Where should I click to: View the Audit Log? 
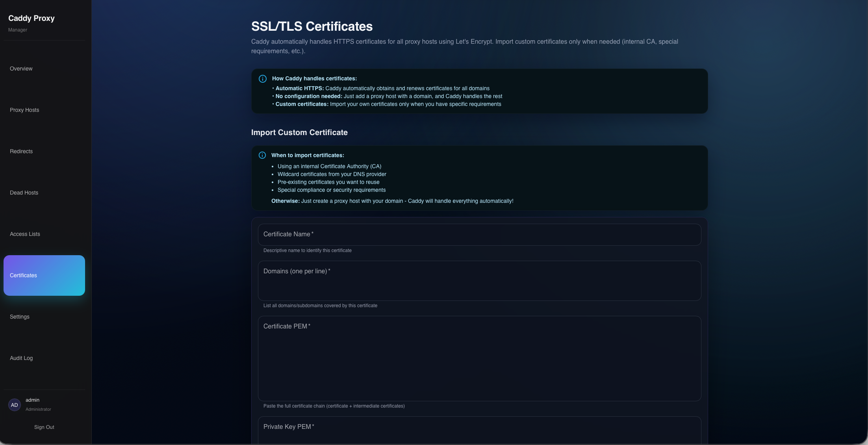coord(21,358)
